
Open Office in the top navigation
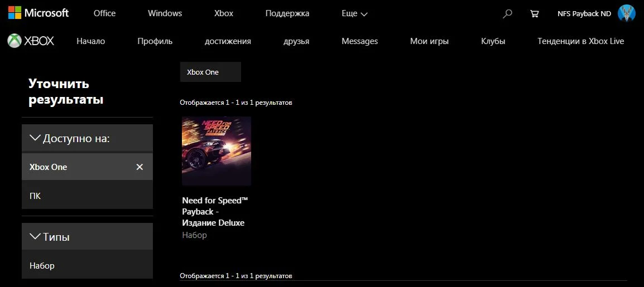point(105,13)
